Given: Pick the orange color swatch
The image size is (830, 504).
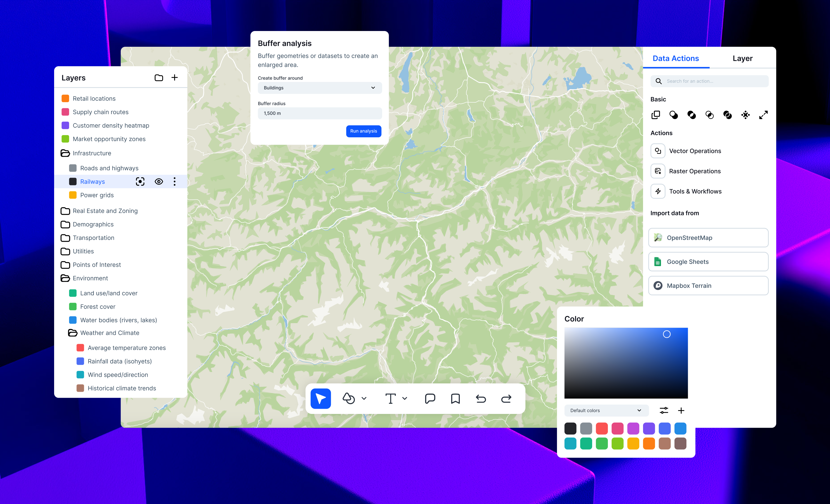Looking at the screenshot, I should coord(649,443).
